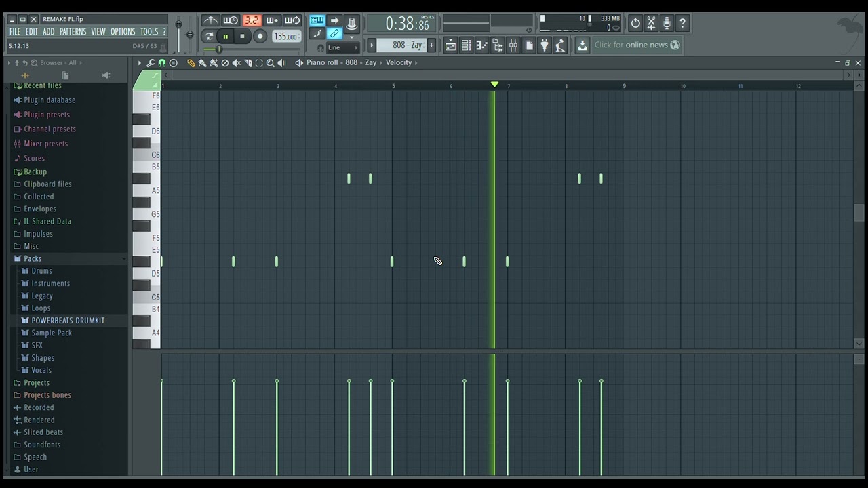Viewport: 868px width, 488px height.
Task: Open the TOOLS menu
Action: pos(149,32)
